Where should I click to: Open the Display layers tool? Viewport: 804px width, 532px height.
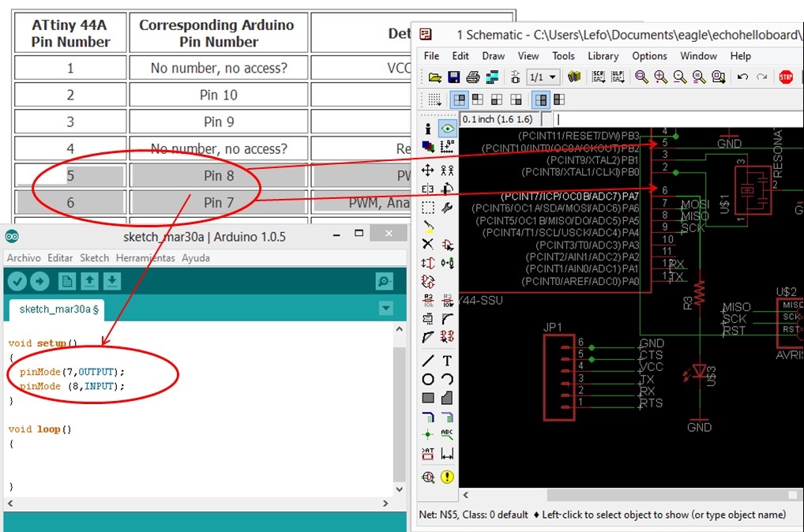(x=427, y=147)
